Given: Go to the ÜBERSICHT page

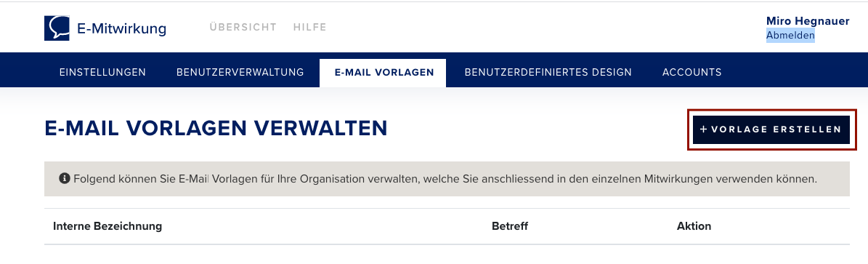Looking at the screenshot, I should [243, 27].
